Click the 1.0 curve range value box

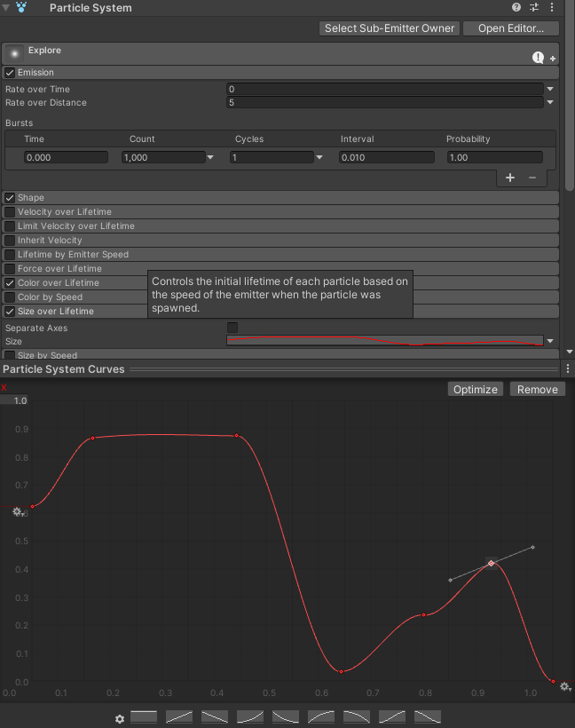pyautogui.click(x=15, y=400)
